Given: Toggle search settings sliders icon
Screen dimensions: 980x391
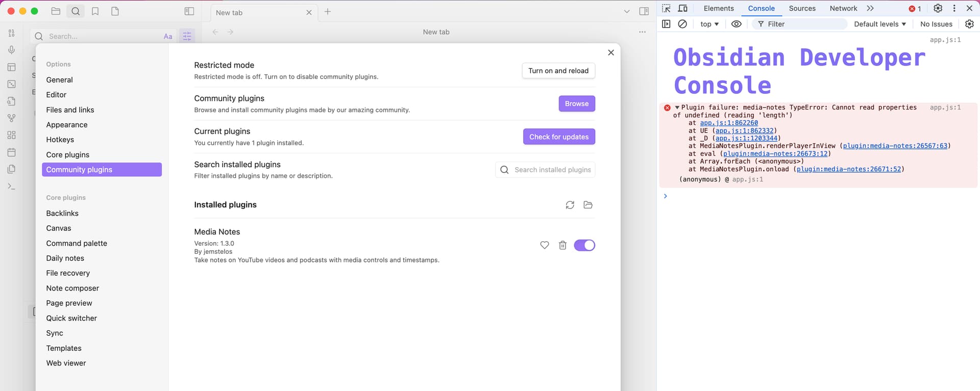Looking at the screenshot, I should click(187, 36).
